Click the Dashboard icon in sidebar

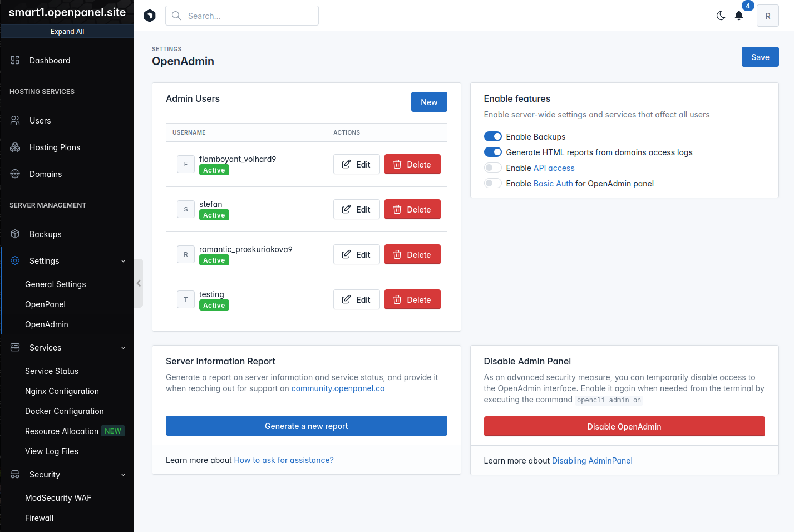coord(15,60)
